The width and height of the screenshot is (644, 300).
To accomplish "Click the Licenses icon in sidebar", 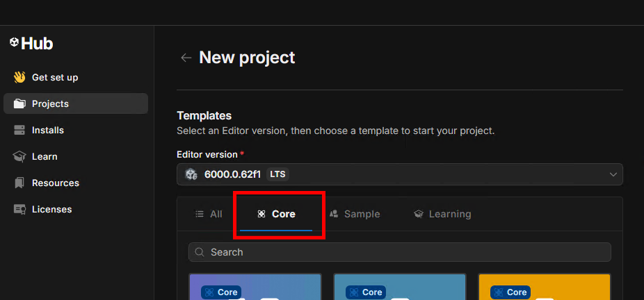I will tap(19, 209).
